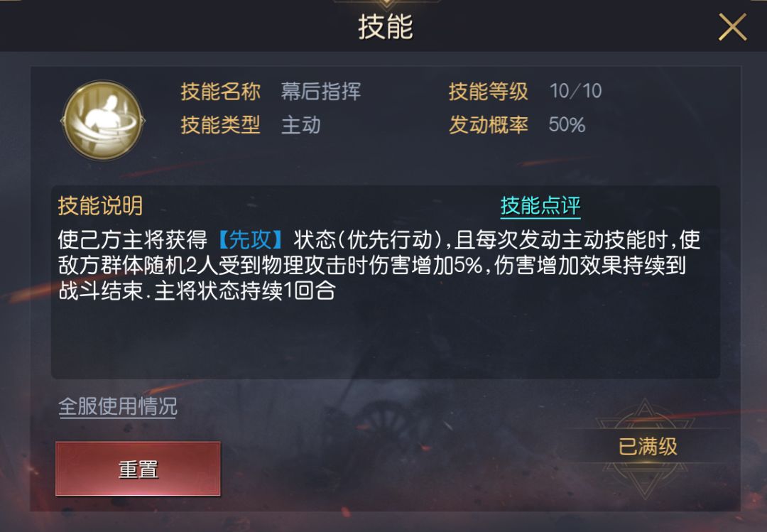Click the 50% trigger probability value
Screen dimensions: 767x532
click(x=567, y=125)
